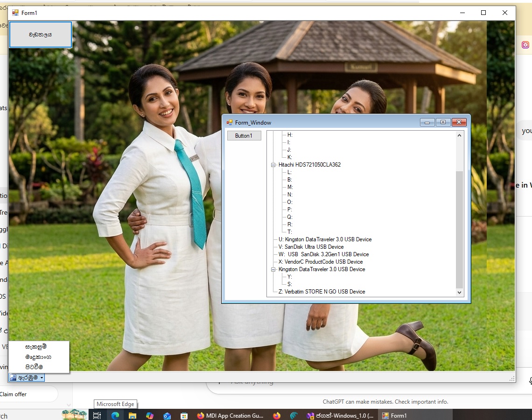Click the tree view scrollbar down arrow

[459, 293]
